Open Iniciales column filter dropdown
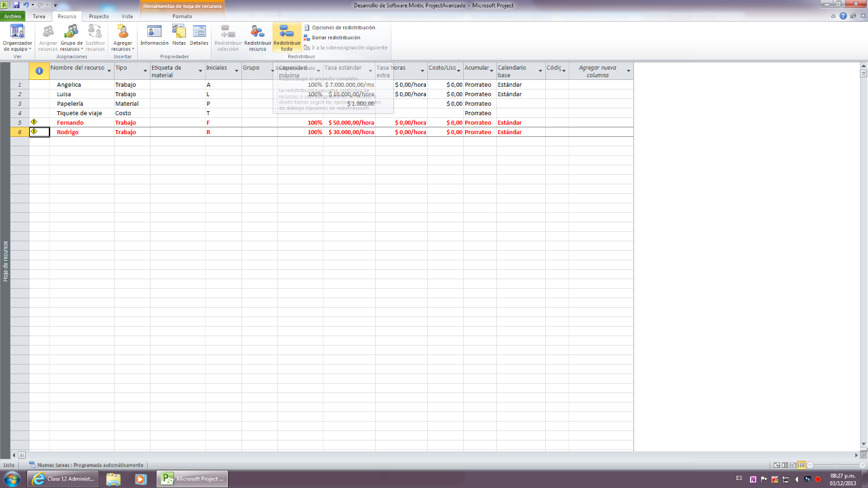The height and width of the screenshot is (488, 868). 237,71
